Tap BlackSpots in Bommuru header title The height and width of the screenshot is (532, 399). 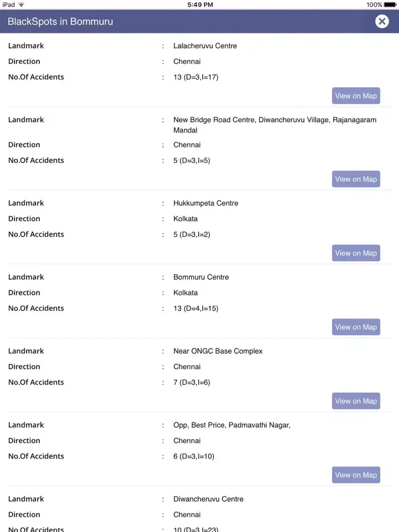click(x=60, y=22)
